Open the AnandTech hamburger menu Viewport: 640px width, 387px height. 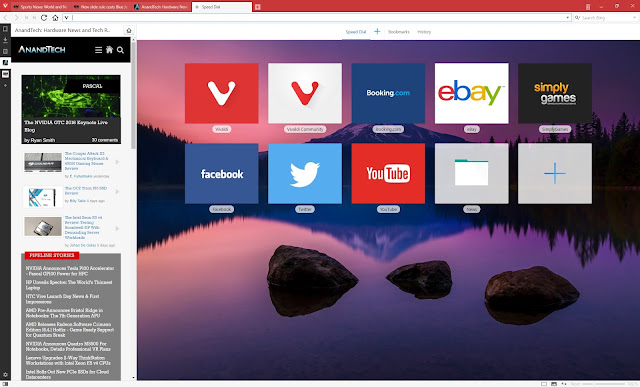[x=98, y=50]
